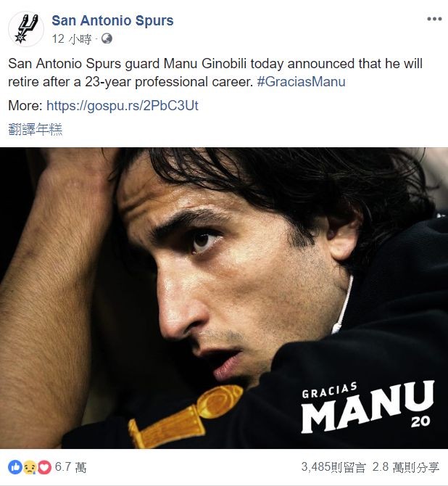View the 6.7 萬 reactions count
448x486 pixels.
70,467
